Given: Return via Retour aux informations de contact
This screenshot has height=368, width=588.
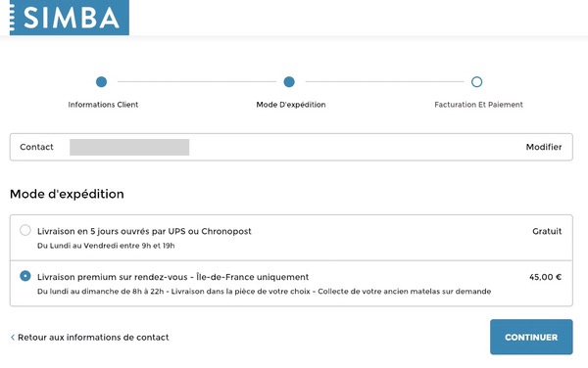Looking at the screenshot, I should 93,338.
